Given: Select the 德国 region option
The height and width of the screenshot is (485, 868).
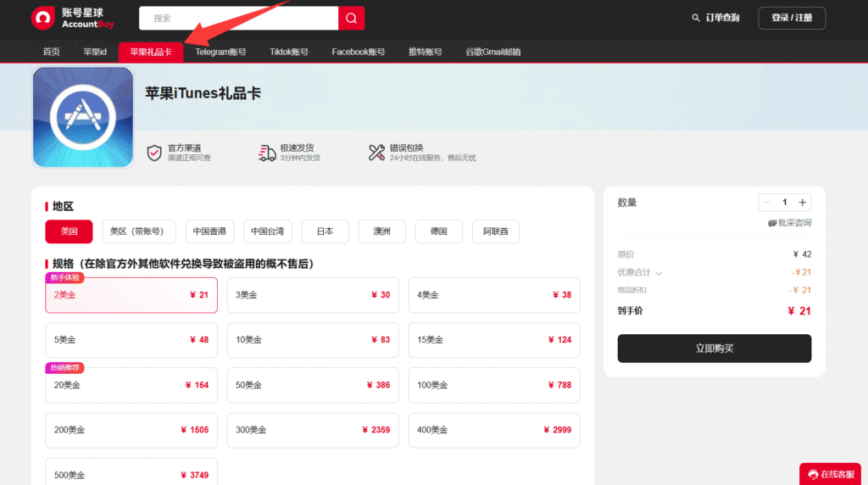Looking at the screenshot, I should (439, 231).
